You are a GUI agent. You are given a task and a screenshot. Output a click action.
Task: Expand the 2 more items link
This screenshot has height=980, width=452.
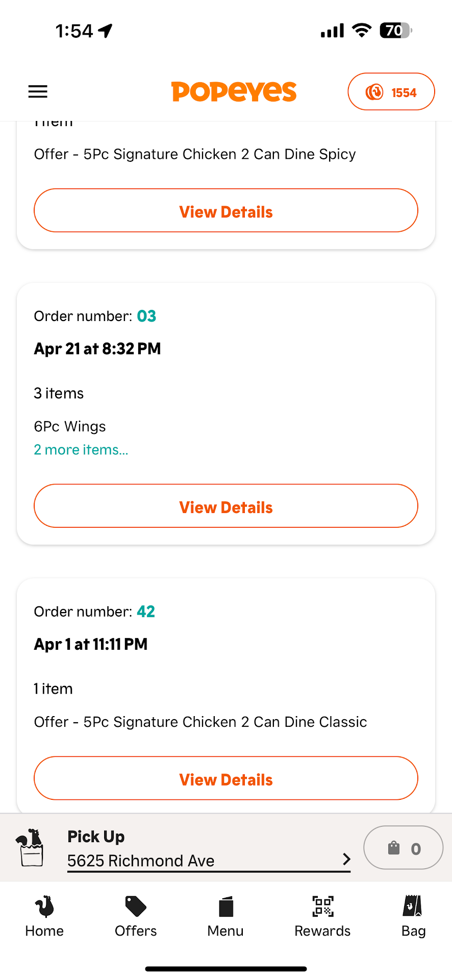click(x=81, y=450)
